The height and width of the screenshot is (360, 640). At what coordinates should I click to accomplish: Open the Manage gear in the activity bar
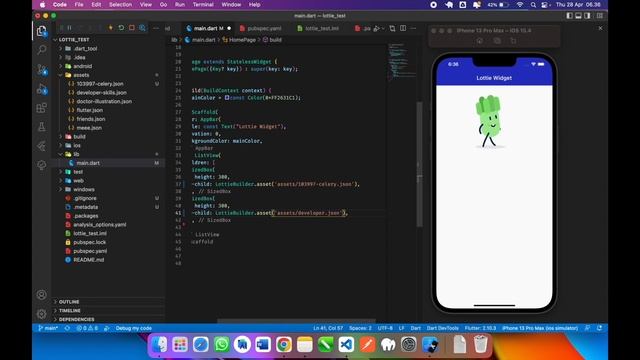[x=41, y=313]
